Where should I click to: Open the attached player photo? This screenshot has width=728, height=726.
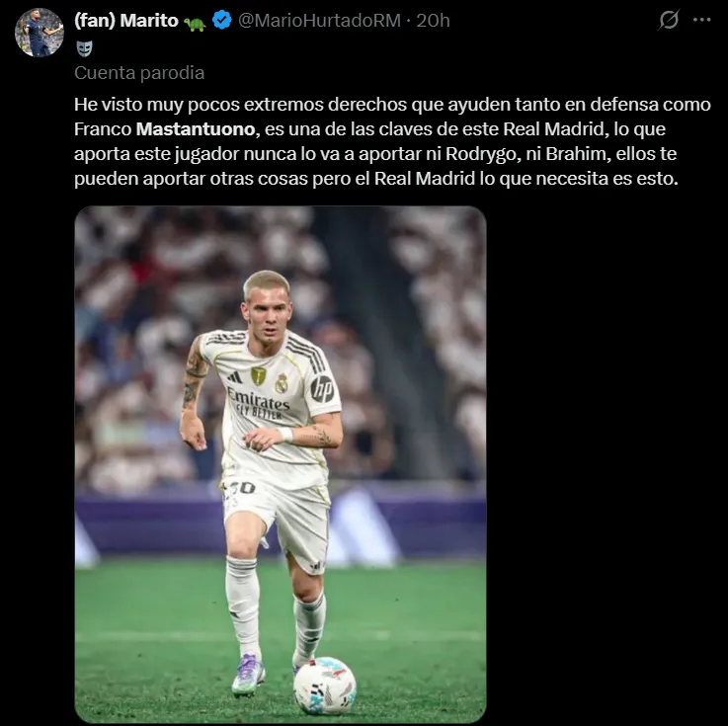tap(281, 464)
